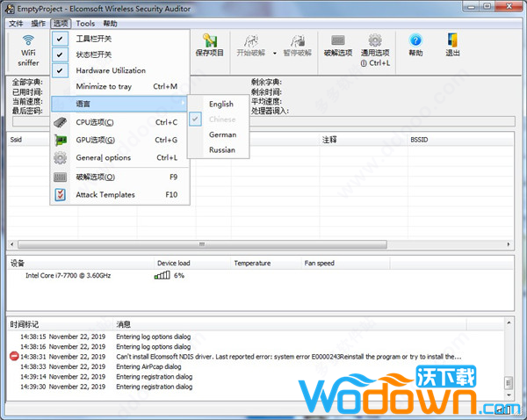Close the open 选项 menu
This screenshot has width=527, height=420.
(61, 24)
